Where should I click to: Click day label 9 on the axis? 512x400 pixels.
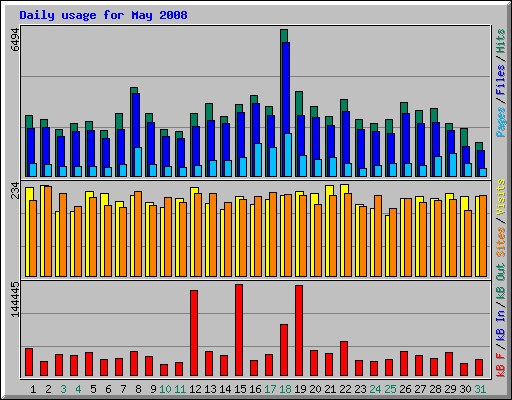pyautogui.click(x=153, y=389)
